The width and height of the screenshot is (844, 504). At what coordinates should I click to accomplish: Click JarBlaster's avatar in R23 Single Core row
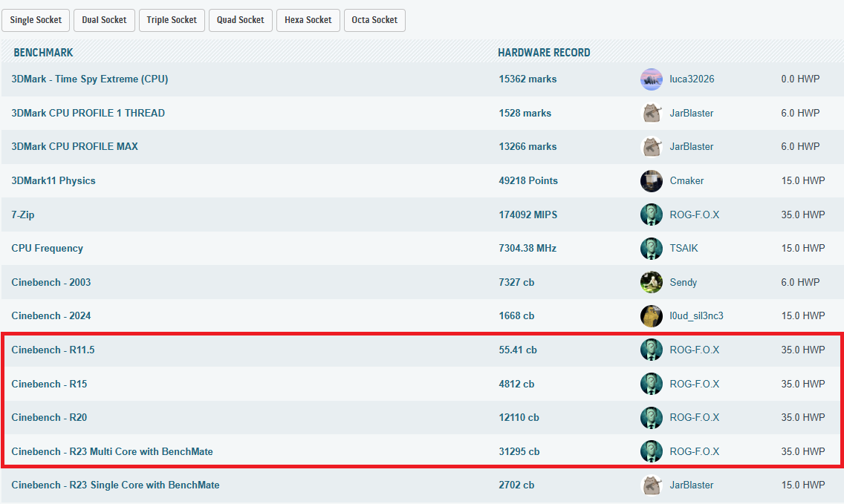tap(651, 485)
